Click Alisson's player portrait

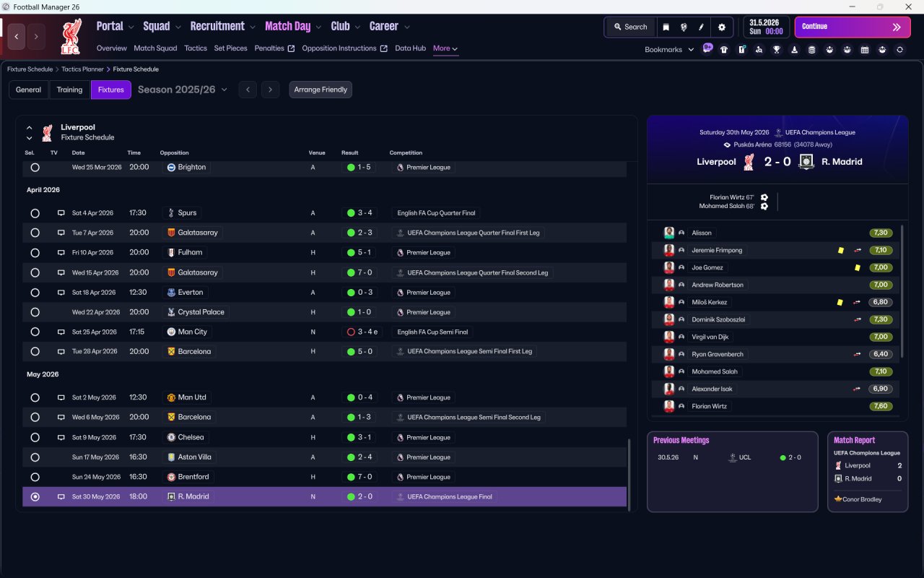click(x=669, y=233)
